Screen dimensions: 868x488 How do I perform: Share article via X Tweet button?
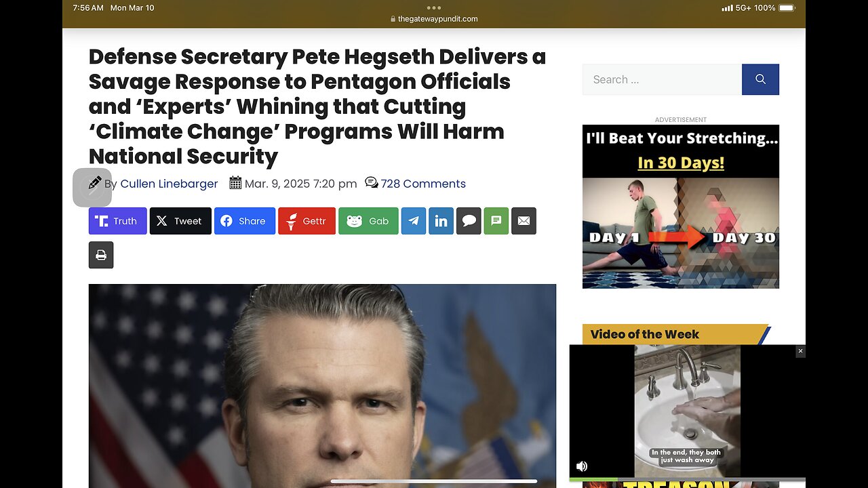(x=180, y=221)
